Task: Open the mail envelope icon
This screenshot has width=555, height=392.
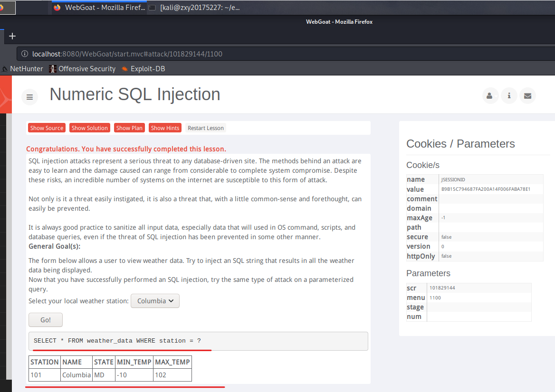Action: [527, 96]
